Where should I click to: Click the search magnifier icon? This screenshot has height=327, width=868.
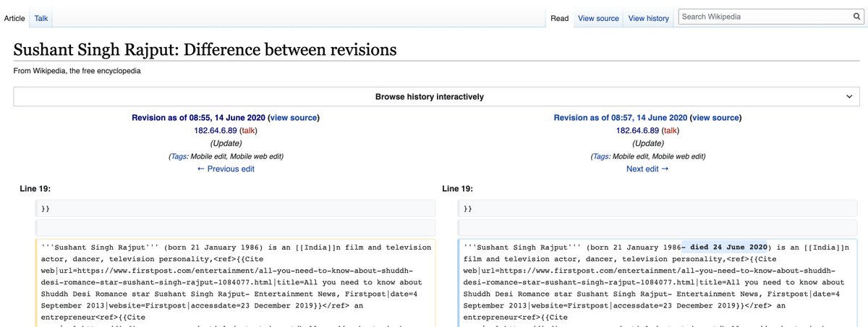pos(856,16)
